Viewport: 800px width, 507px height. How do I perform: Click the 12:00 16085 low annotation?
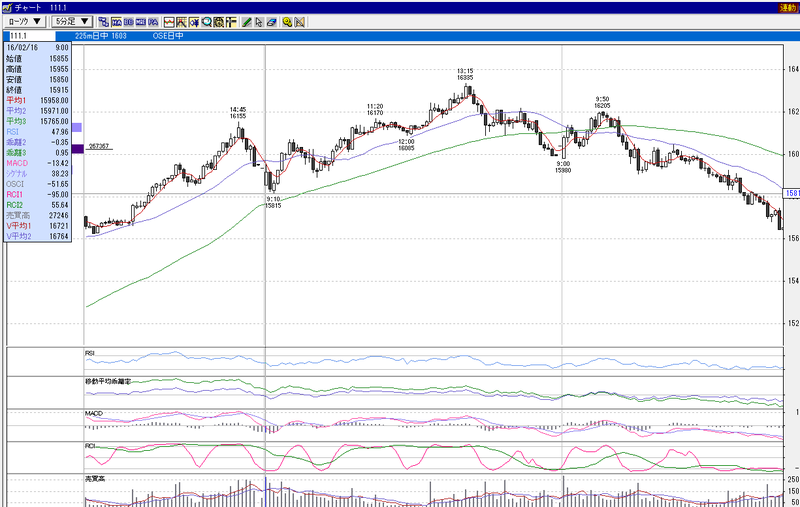pos(406,144)
